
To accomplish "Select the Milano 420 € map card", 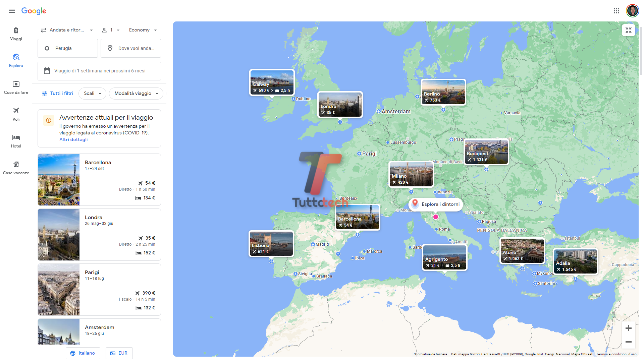I will [x=411, y=174].
